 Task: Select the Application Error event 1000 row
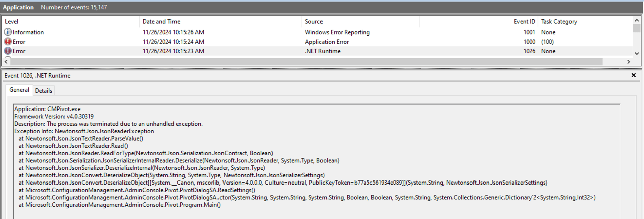[x=327, y=42]
